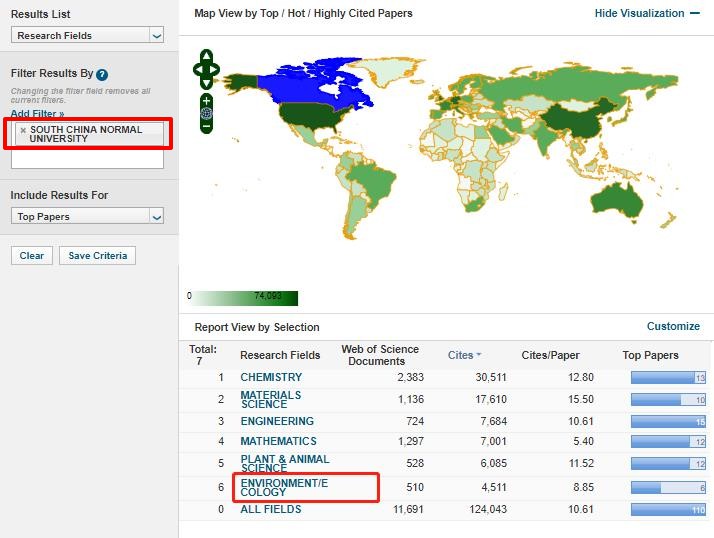This screenshot has width=714, height=538.
Task: Open the ENGINEERING research field
Action: tap(277, 421)
